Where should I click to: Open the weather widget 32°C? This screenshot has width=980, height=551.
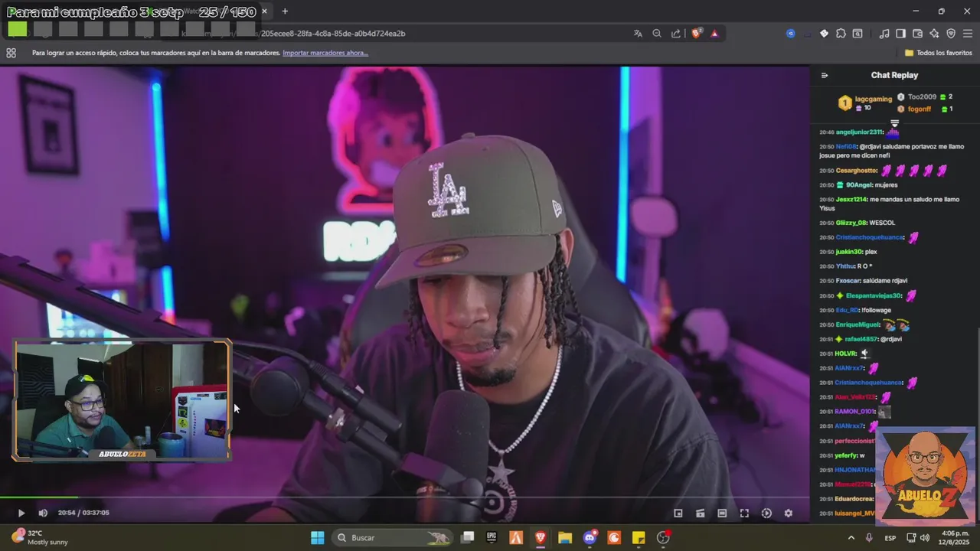click(40, 537)
